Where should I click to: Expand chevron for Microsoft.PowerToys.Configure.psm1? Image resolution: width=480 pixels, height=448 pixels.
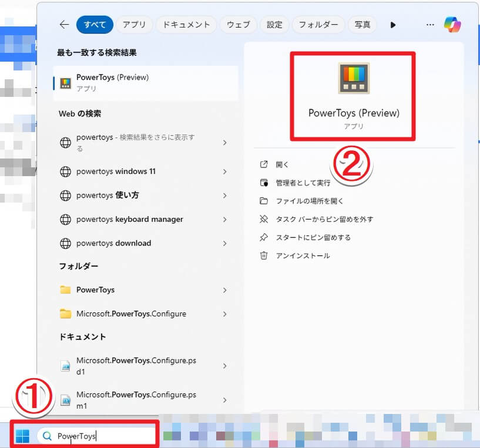[224, 400]
